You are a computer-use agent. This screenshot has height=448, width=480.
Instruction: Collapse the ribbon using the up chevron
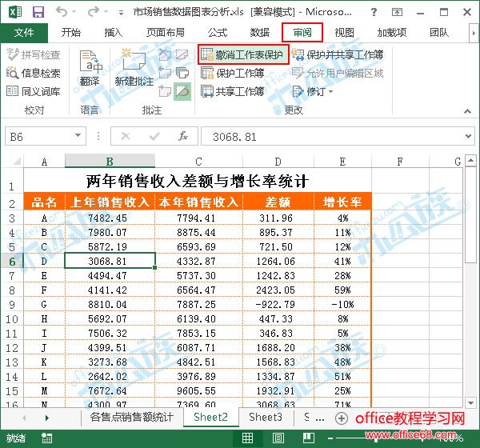[467, 111]
